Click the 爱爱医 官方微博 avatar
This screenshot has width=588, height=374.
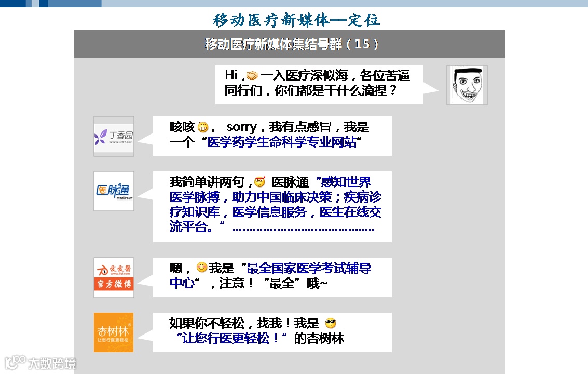114,277
